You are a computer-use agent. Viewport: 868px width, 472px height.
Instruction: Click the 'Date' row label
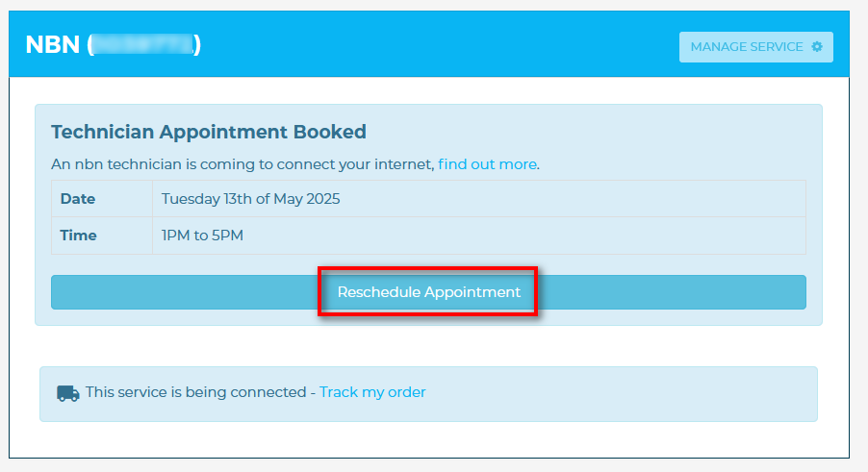coord(78,199)
